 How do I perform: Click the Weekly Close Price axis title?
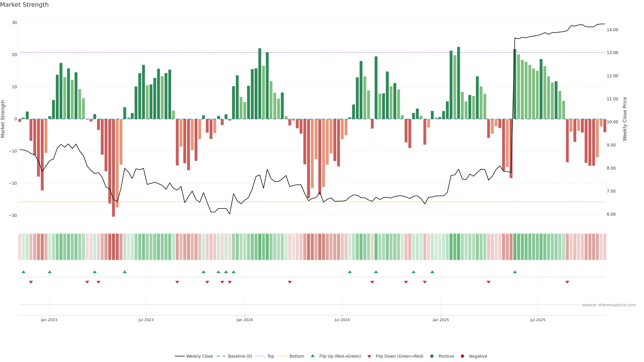pos(625,119)
